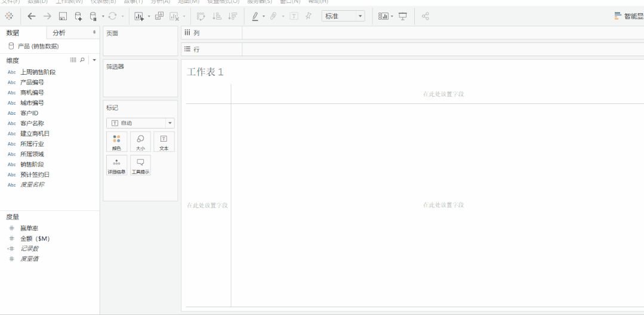Open highlight pen dropdown arrow
This screenshot has height=315, width=644.
264,17
